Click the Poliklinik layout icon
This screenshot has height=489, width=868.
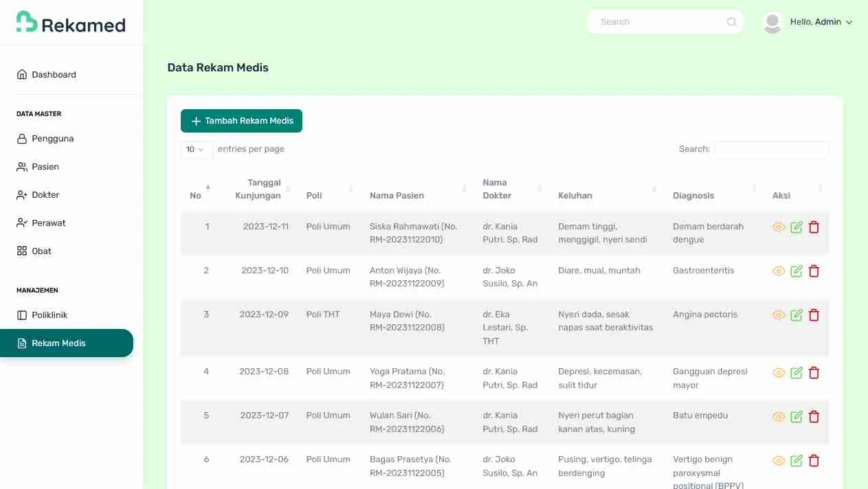click(x=22, y=315)
